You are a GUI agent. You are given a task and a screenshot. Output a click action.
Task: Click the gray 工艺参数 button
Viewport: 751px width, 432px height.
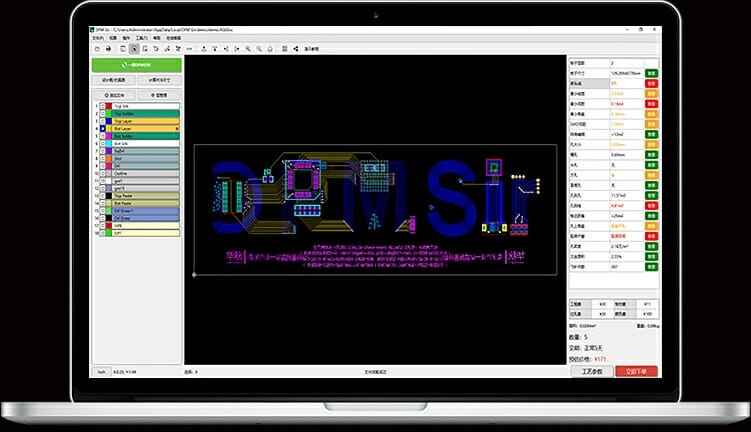592,371
